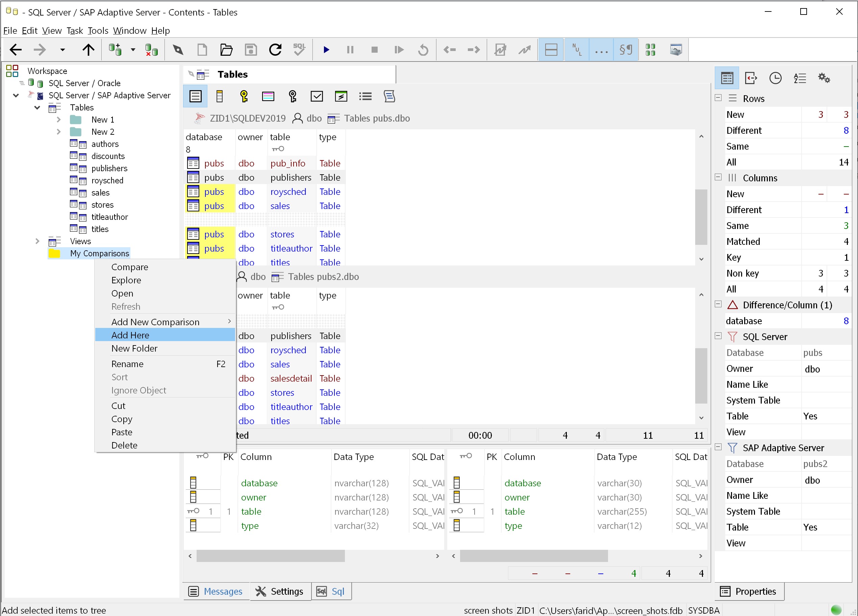Screen dimensions: 858x616
Task: Click the bulleted list icon in Tables
Action: pyautogui.click(x=365, y=97)
